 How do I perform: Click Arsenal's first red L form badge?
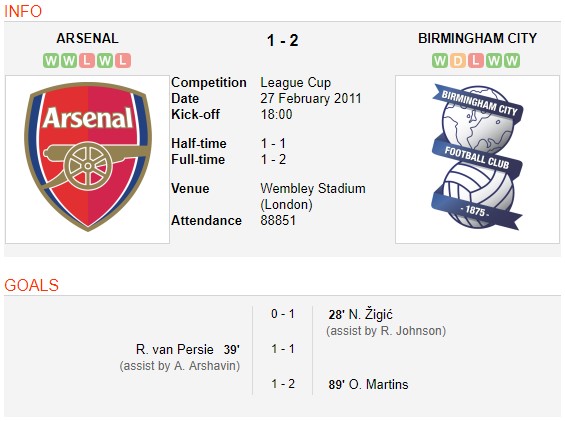click(x=87, y=61)
